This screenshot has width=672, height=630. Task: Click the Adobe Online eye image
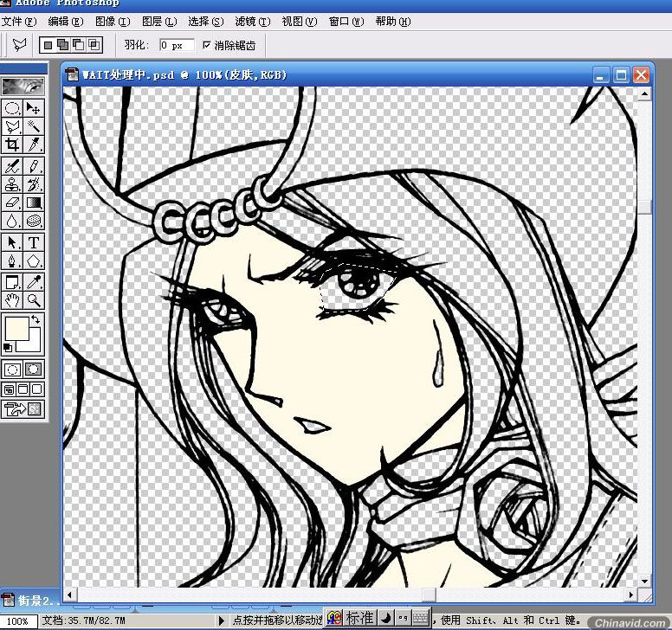[x=23, y=87]
